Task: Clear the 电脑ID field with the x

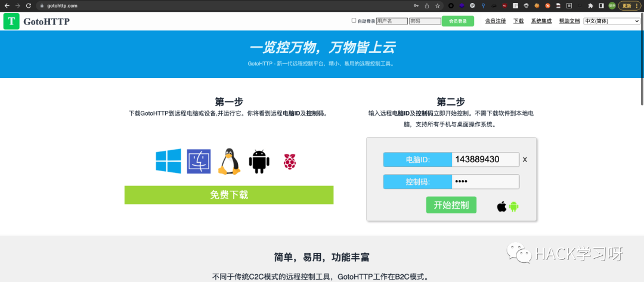Action: coord(525,160)
